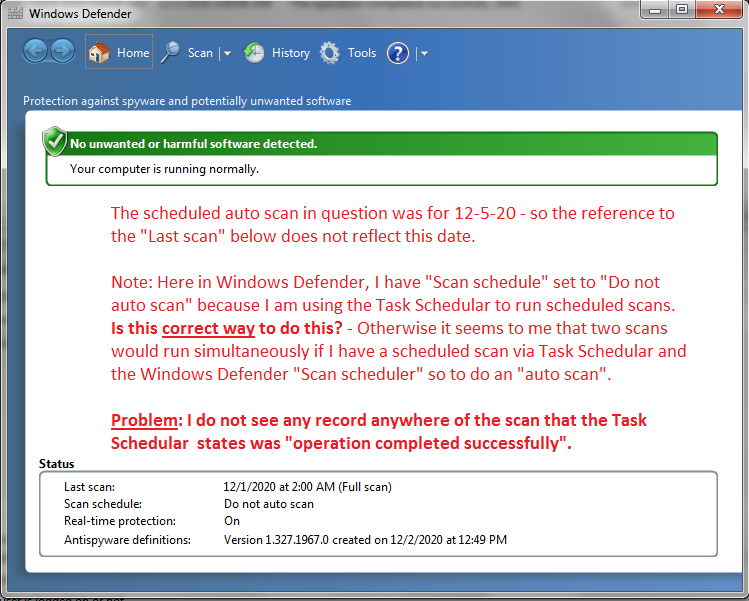The image size is (749, 601).
Task: Start a scan via Scan label
Action: [x=200, y=53]
